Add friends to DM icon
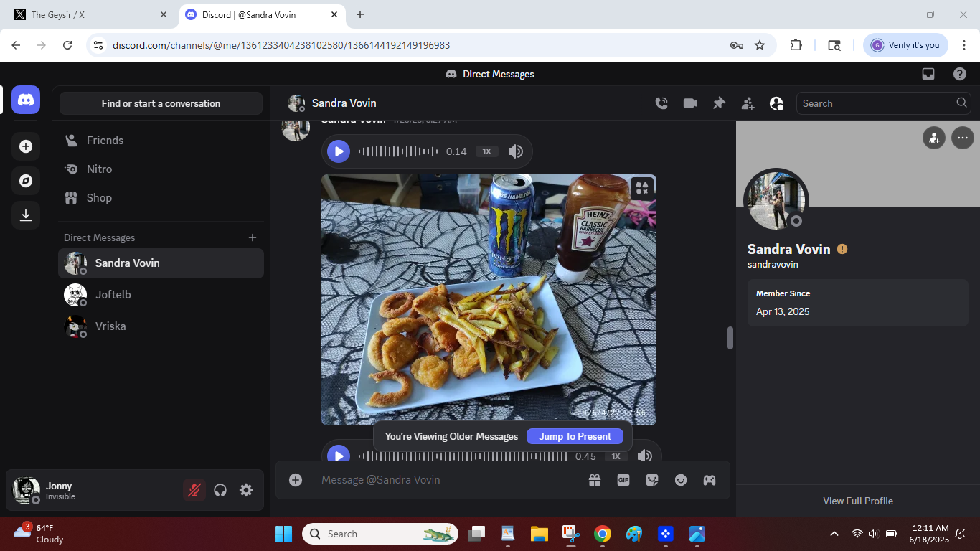 pos(748,103)
